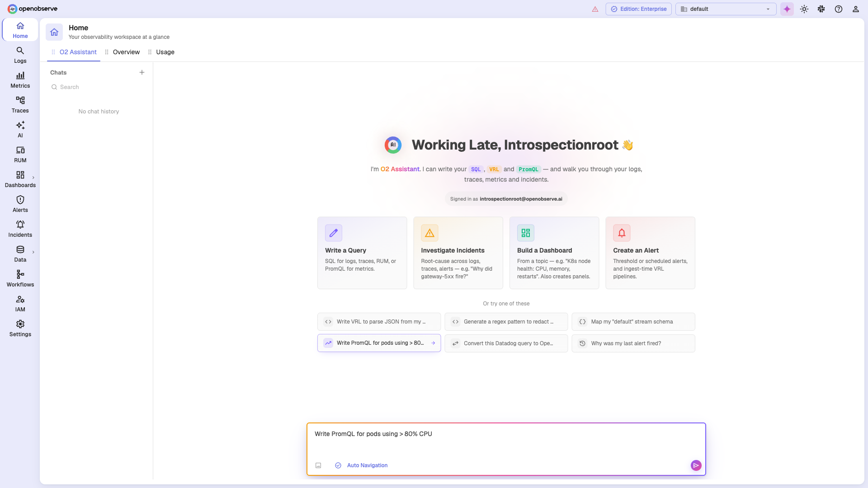Click the Chats panel heading
This screenshot has width=868, height=488.
(58, 72)
